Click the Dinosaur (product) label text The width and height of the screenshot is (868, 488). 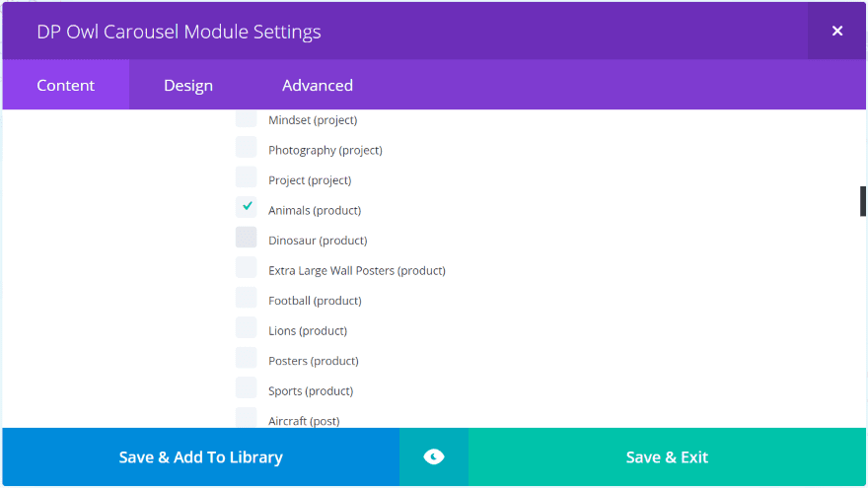coord(318,241)
